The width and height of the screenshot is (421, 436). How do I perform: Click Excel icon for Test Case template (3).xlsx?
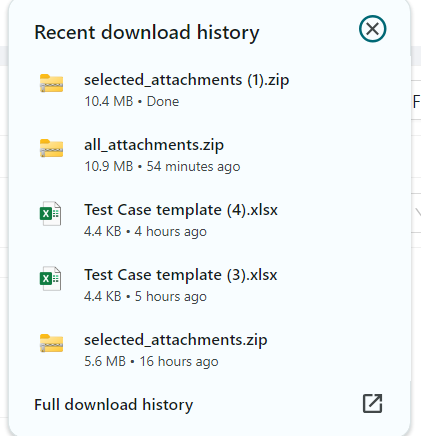(50, 278)
